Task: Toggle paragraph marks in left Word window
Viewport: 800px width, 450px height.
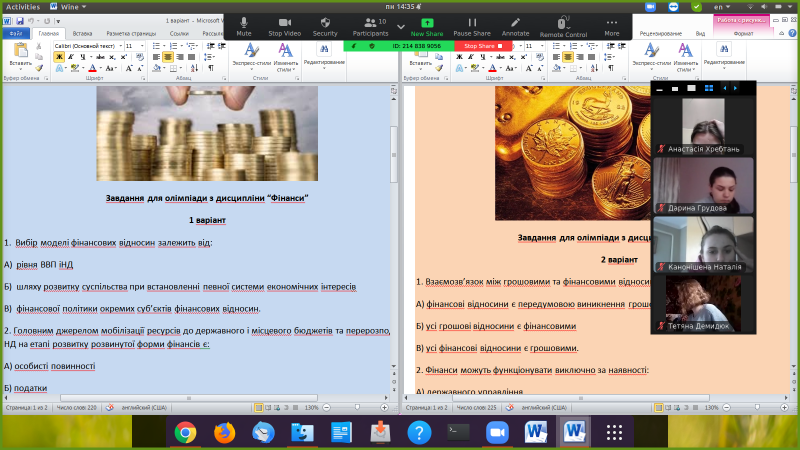Action: [x=211, y=68]
